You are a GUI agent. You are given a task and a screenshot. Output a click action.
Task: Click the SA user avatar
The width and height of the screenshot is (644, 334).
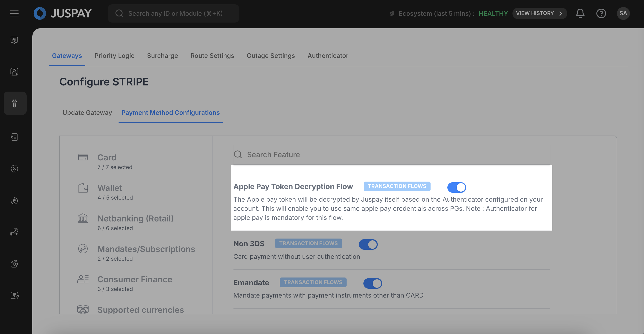pyautogui.click(x=623, y=13)
